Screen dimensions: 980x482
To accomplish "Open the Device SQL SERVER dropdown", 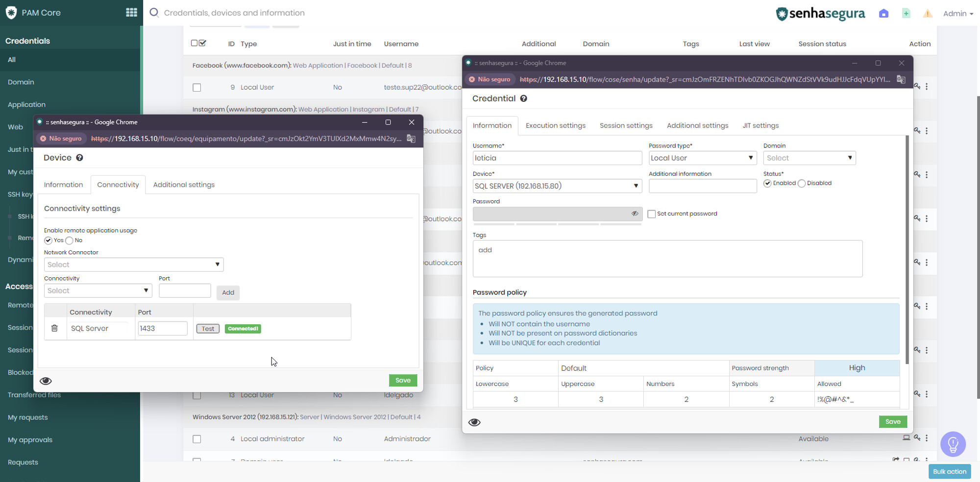I will pos(557,186).
